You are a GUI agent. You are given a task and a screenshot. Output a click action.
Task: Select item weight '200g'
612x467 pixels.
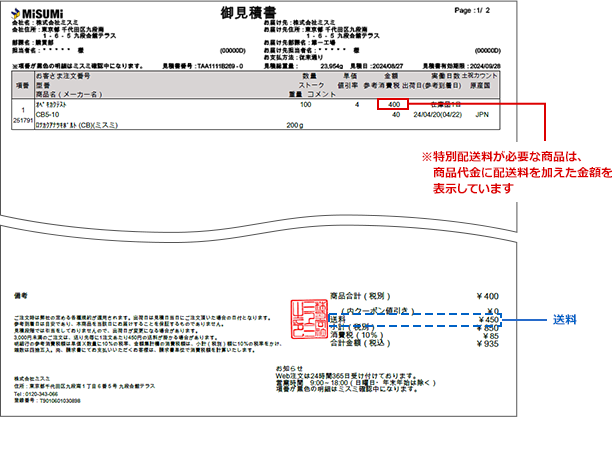(295, 125)
